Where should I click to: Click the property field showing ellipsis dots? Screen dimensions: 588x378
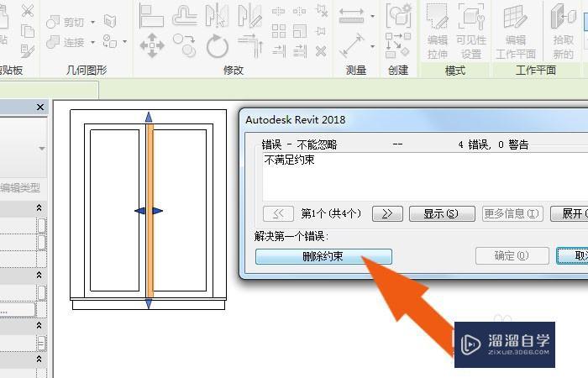point(18,310)
